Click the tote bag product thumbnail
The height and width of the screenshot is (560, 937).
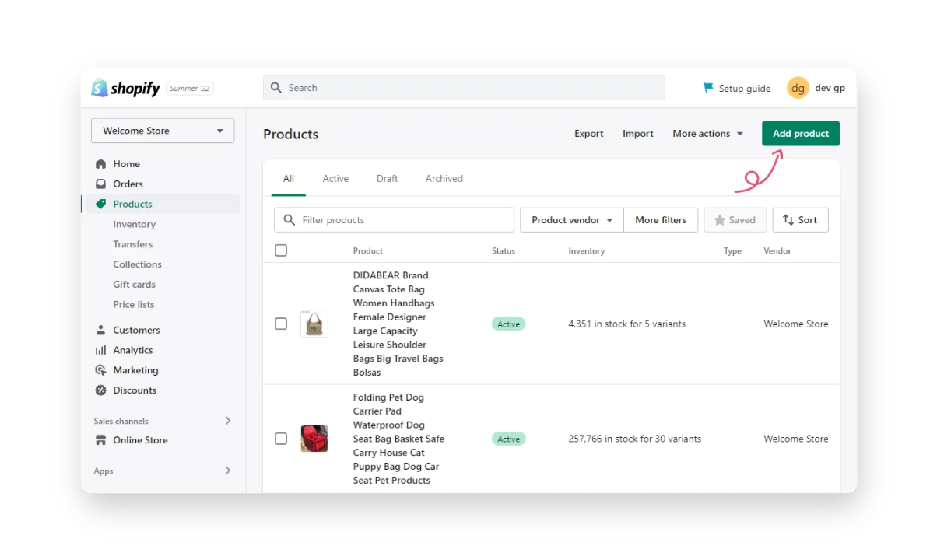[x=314, y=324]
